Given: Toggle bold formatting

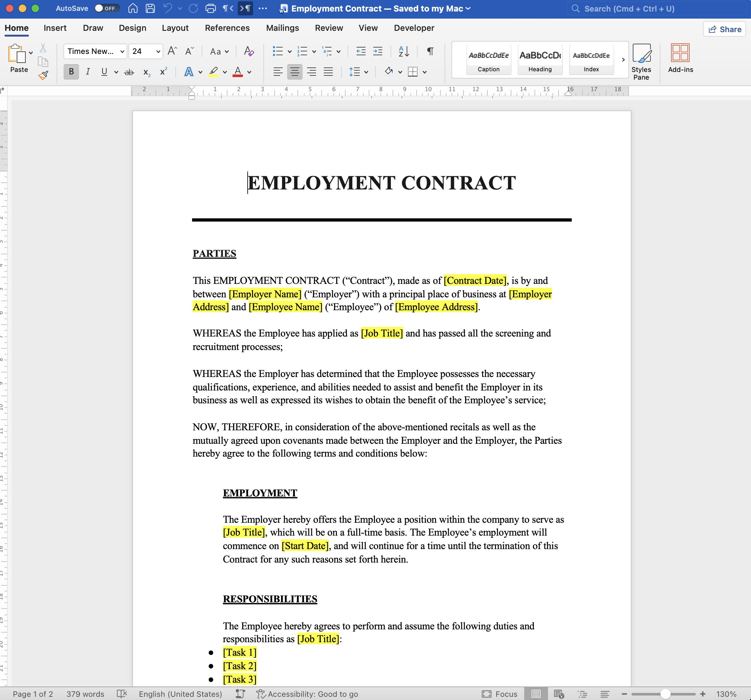Looking at the screenshot, I should click(71, 72).
